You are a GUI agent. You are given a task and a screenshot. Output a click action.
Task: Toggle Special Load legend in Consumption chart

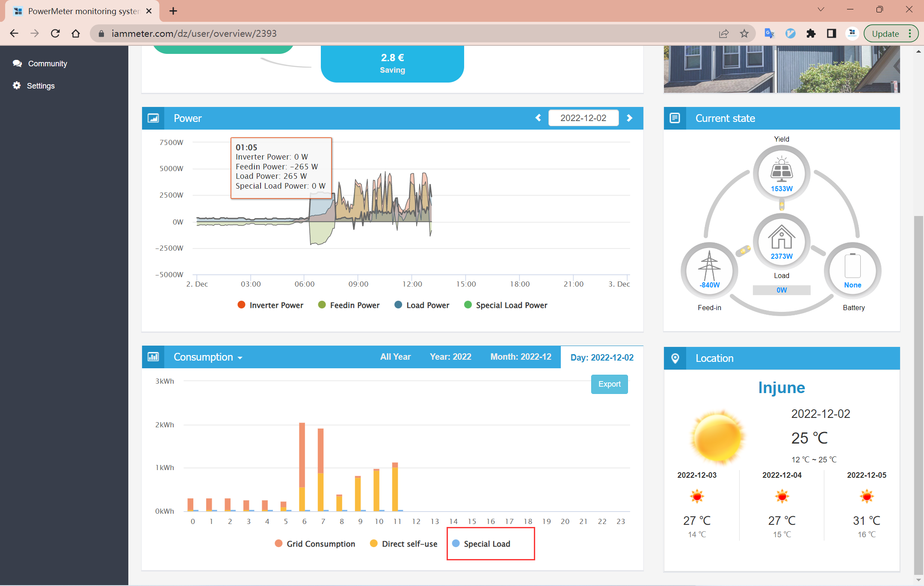481,544
